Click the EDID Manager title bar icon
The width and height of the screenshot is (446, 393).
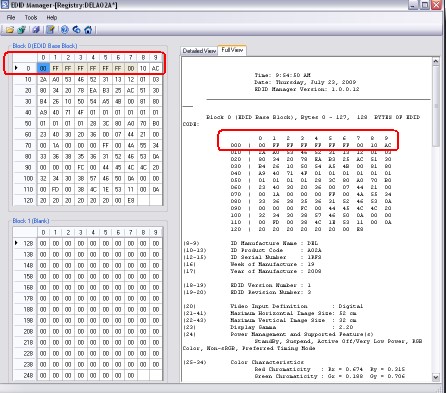click(5, 5)
